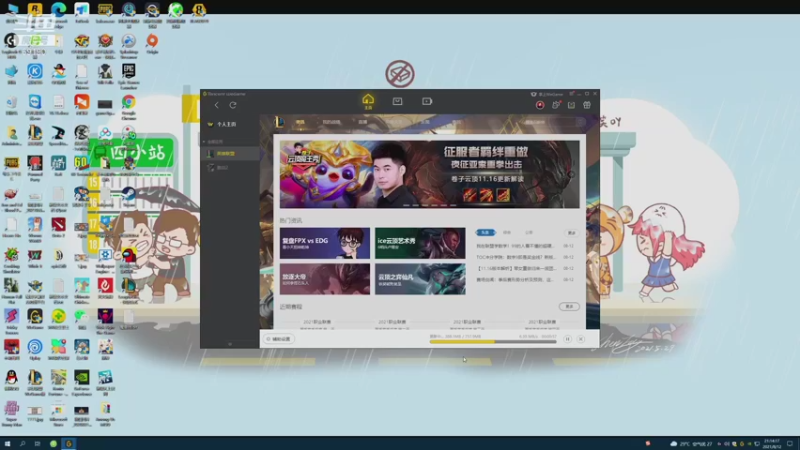Open Steam desktop shortcut
The image size is (800, 450).
click(129, 197)
